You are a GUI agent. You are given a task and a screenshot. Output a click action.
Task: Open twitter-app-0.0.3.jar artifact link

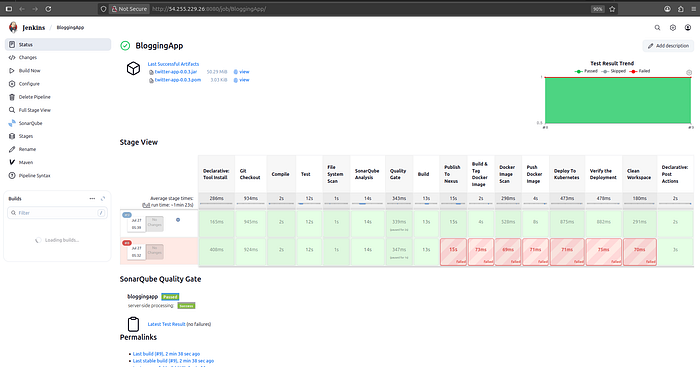click(x=176, y=72)
